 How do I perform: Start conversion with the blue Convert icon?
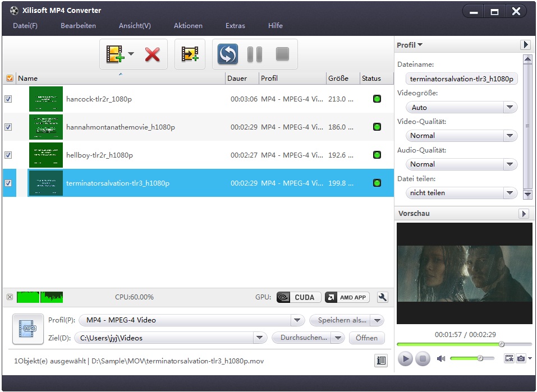coord(228,54)
